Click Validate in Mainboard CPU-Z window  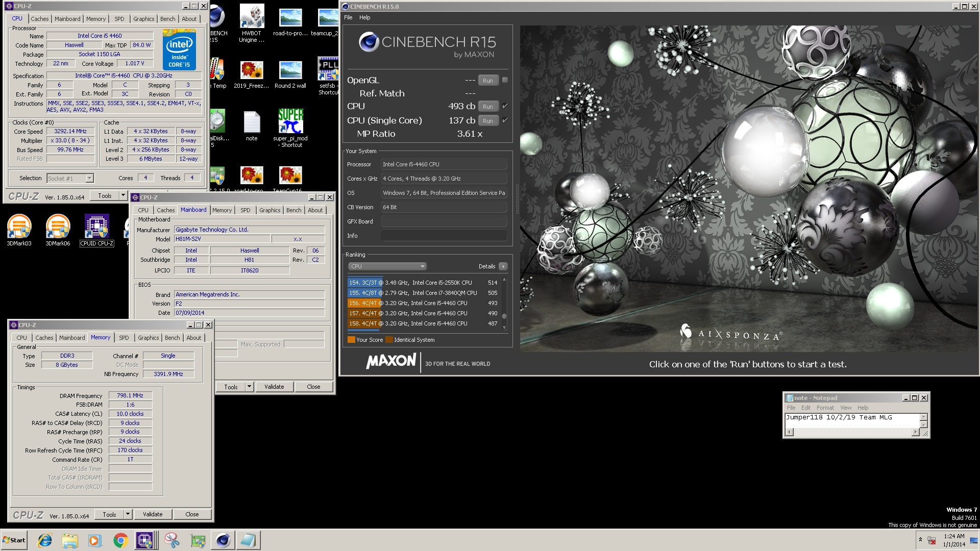[274, 387]
